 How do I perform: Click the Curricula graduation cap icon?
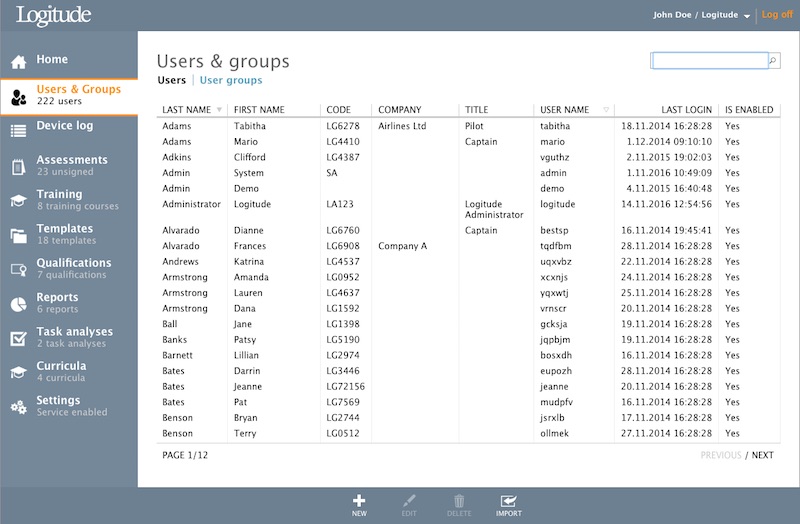[x=18, y=372]
